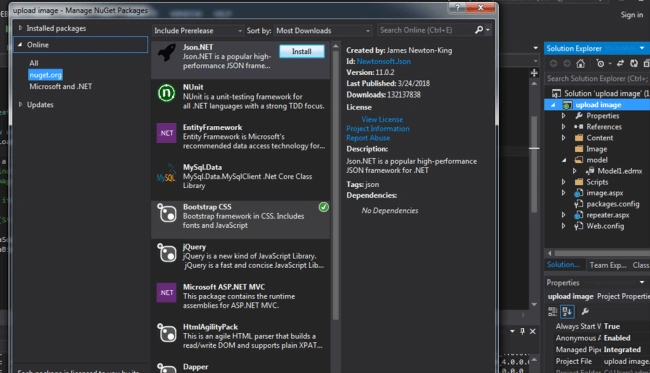Click the Json.NET rocket package icon
650x373 pixels.
point(167,53)
